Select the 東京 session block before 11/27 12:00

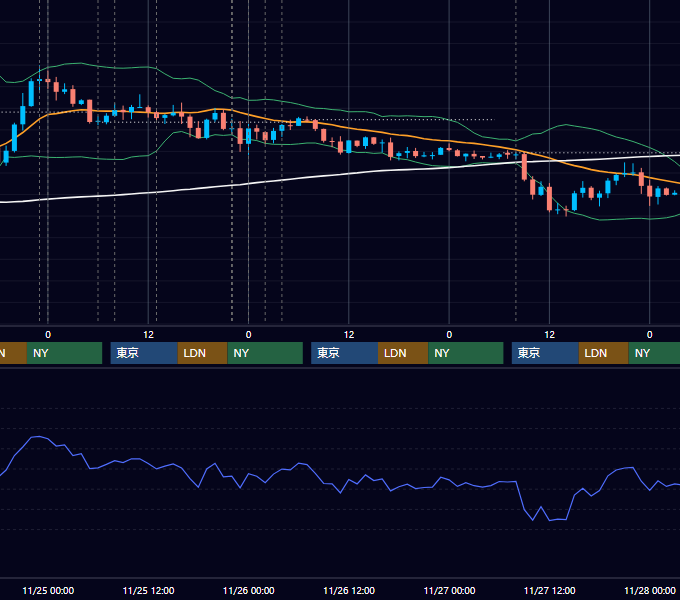pos(545,353)
